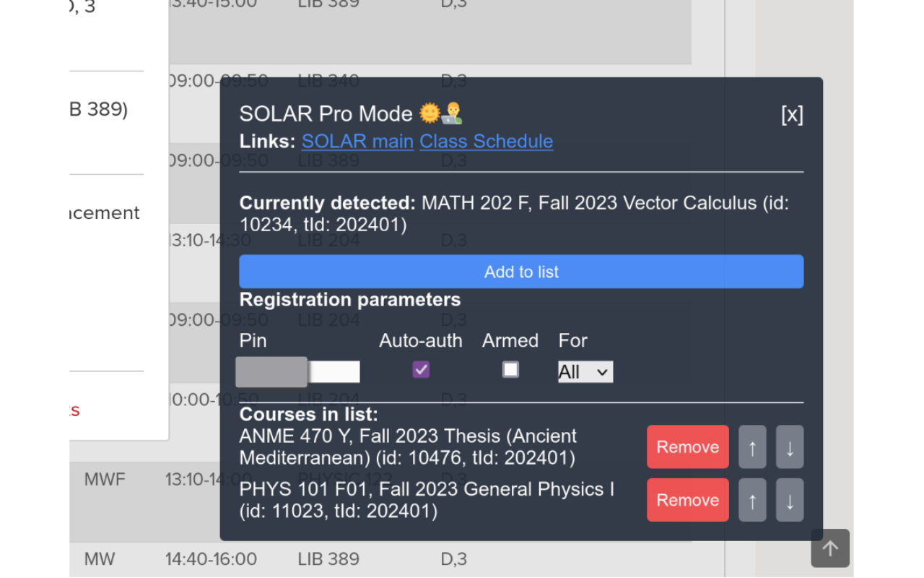This screenshot has height=578, width=924.
Task: Remove PHYS 101 F01 from list
Action: point(687,500)
